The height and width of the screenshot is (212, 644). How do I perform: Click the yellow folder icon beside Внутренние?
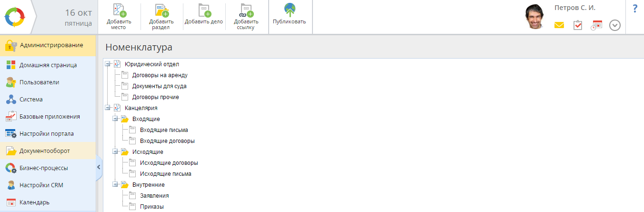[125, 184]
